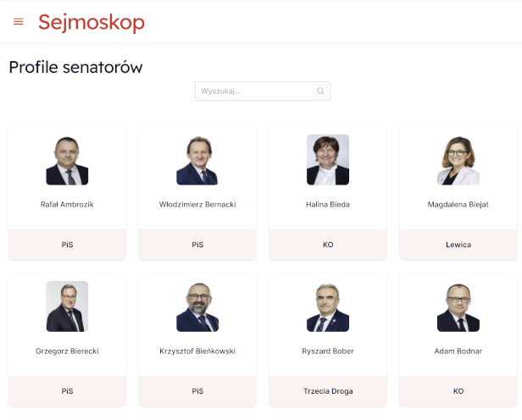This screenshot has width=522, height=420.
Task: Open Halina Bieda's profile photo
Action: point(328,160)
